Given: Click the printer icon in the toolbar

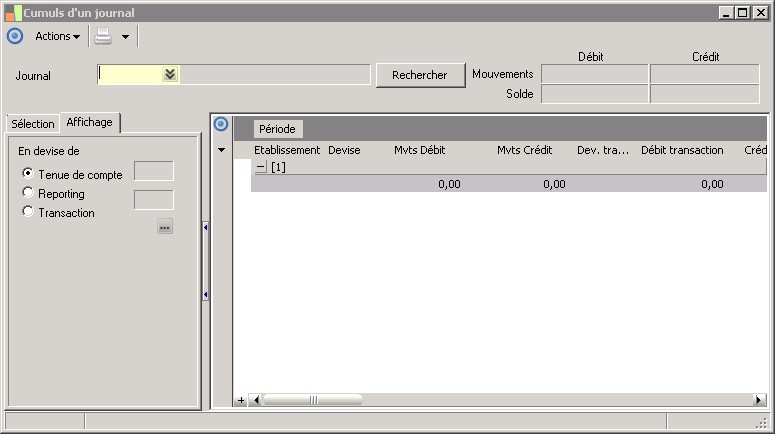Looking at the screenshot, I should [x=104, y=36].
